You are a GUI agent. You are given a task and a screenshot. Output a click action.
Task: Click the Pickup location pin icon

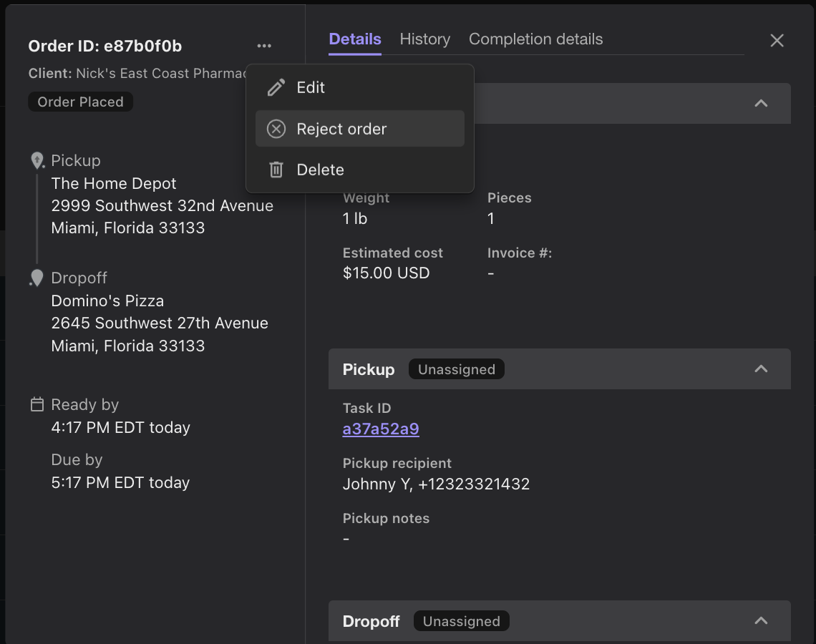[37, 160]
